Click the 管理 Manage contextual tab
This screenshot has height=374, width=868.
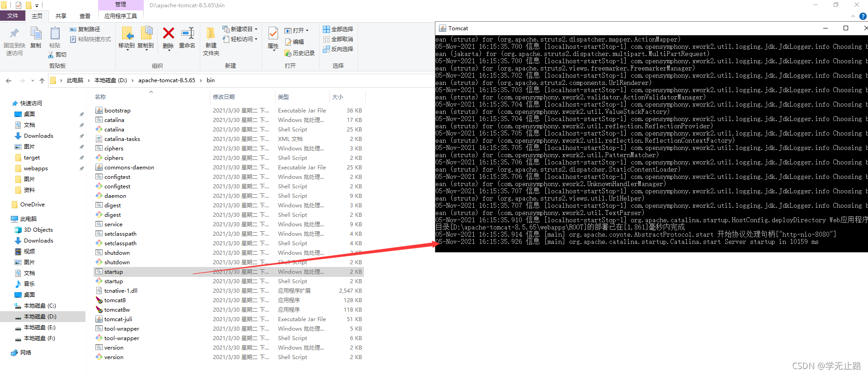(121, 5)
